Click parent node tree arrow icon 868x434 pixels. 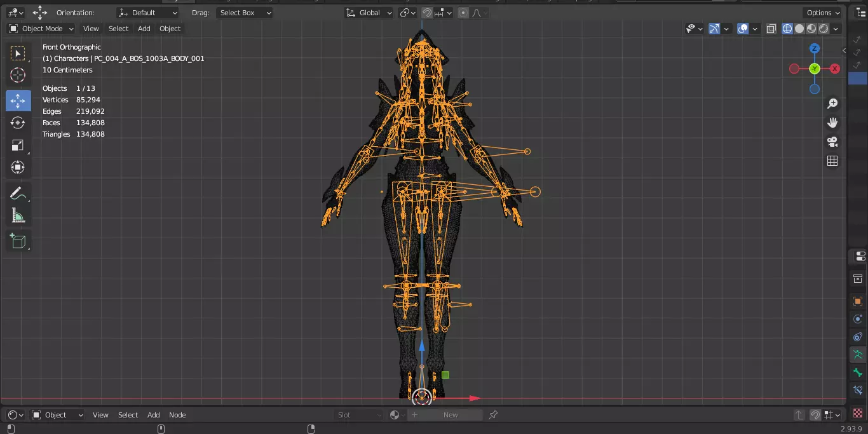[799, 415]
